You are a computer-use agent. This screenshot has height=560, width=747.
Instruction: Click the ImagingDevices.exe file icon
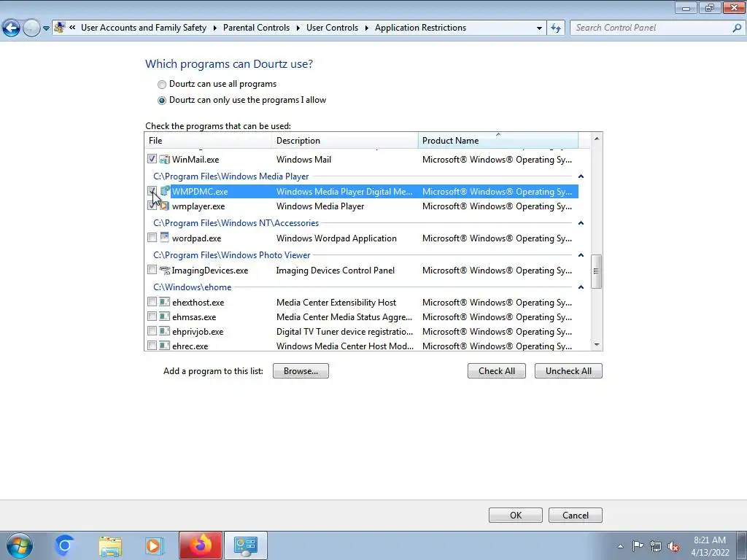(164, 270)
